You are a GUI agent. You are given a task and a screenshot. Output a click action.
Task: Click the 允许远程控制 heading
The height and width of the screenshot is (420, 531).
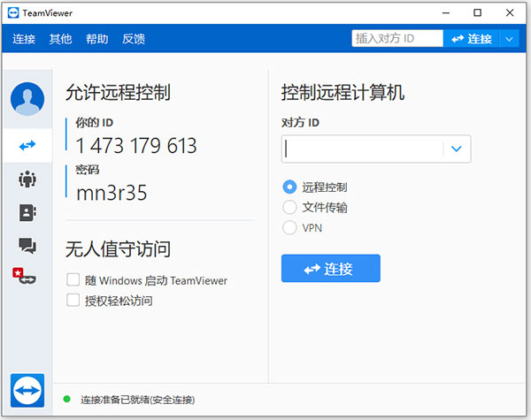(118, 92)
